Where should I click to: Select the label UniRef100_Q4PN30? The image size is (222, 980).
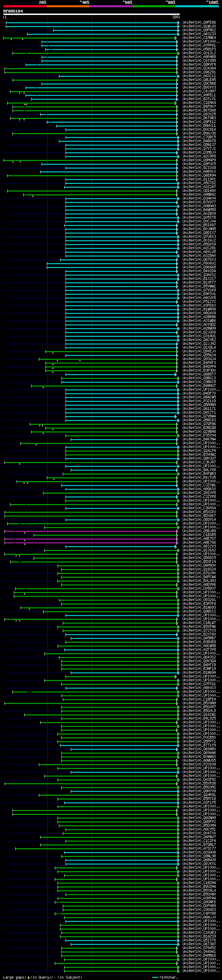click(199, 565)
